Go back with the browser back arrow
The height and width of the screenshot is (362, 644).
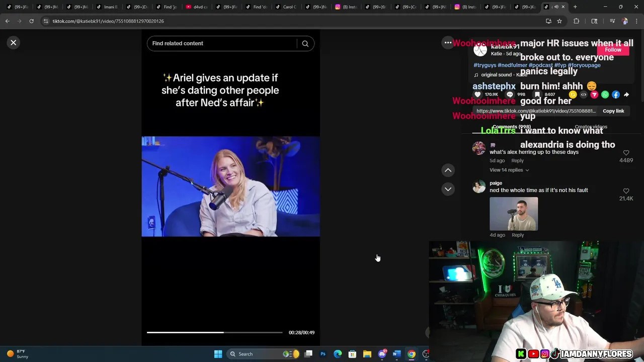click(x=7, y=21)
